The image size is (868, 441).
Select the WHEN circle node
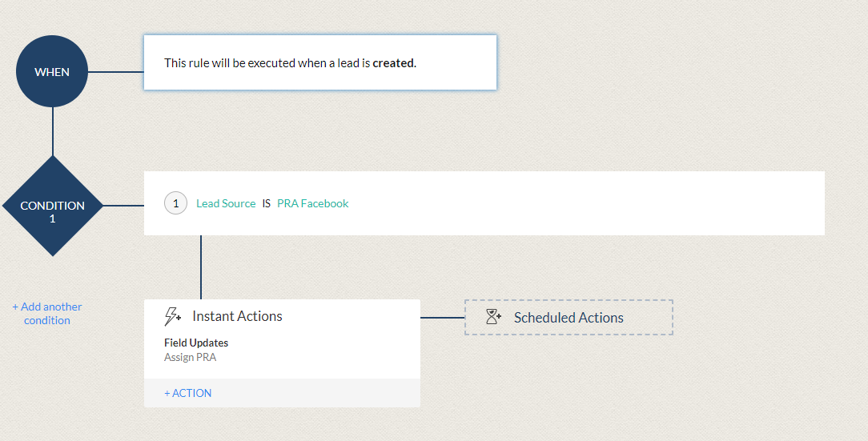[52, 71]
